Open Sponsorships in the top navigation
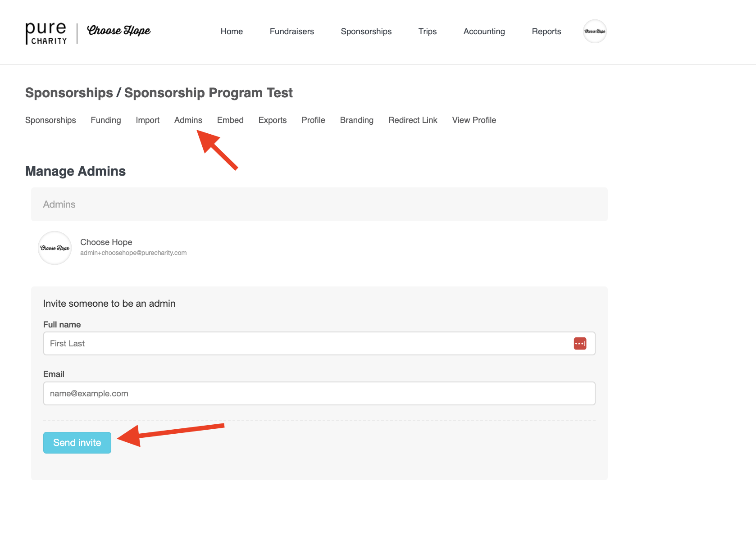The width and height of the screenshot is (756, 545). tap(366, 32)
